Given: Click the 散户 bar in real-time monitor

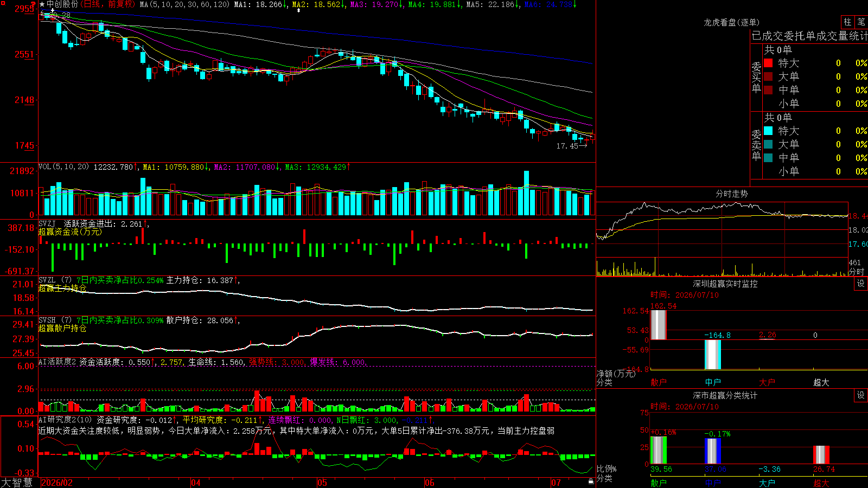Looking at the screenshot, I should click(658, 325).
